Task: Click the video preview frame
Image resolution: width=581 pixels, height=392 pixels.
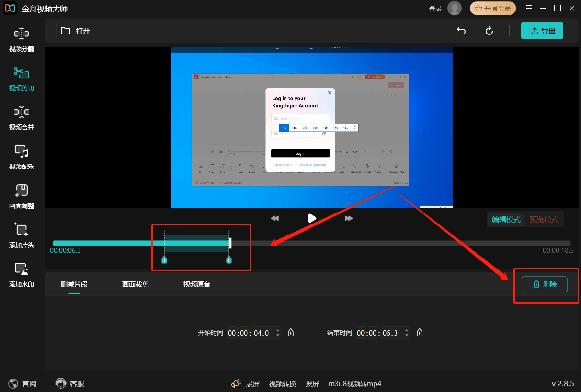Action: click(x=312, y=128)
